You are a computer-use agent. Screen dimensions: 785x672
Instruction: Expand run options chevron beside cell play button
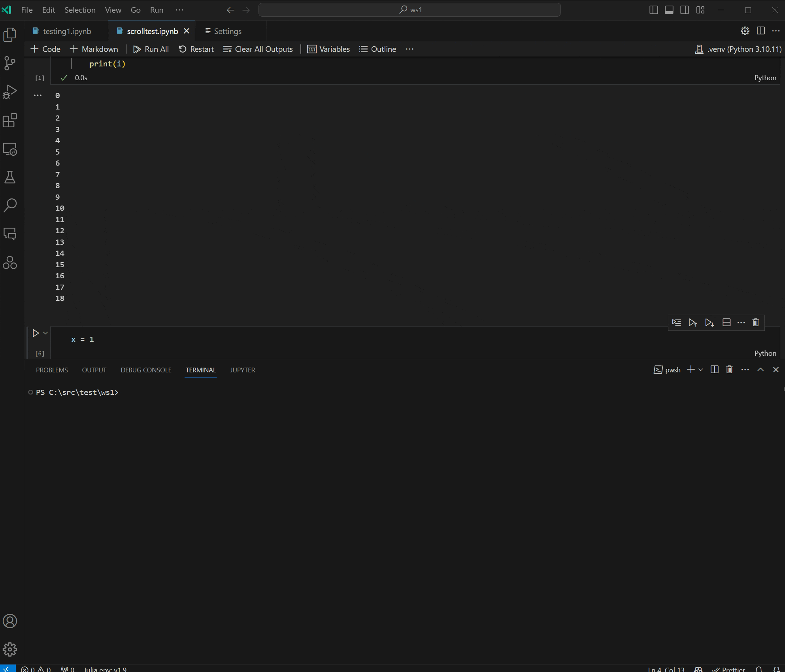coord(45,333)
